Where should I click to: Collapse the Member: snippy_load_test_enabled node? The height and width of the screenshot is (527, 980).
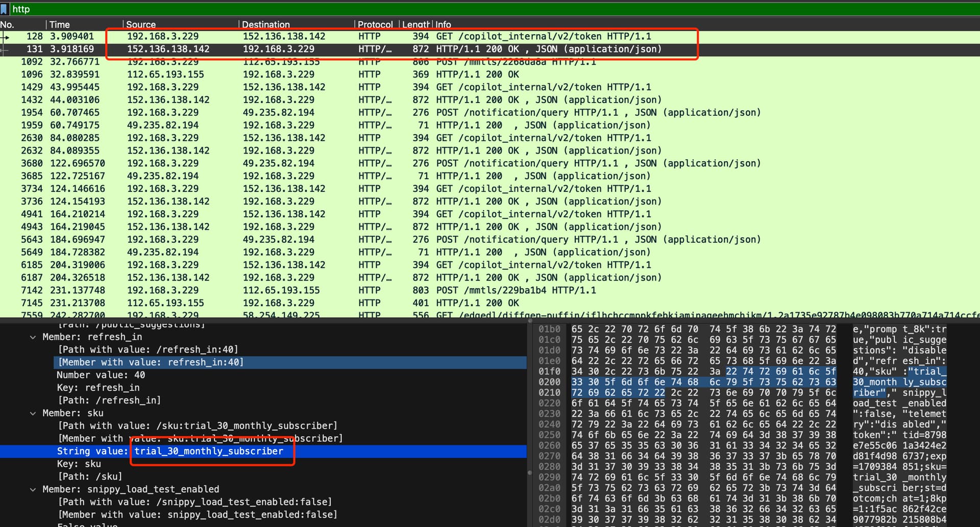(x=33, y=489)
